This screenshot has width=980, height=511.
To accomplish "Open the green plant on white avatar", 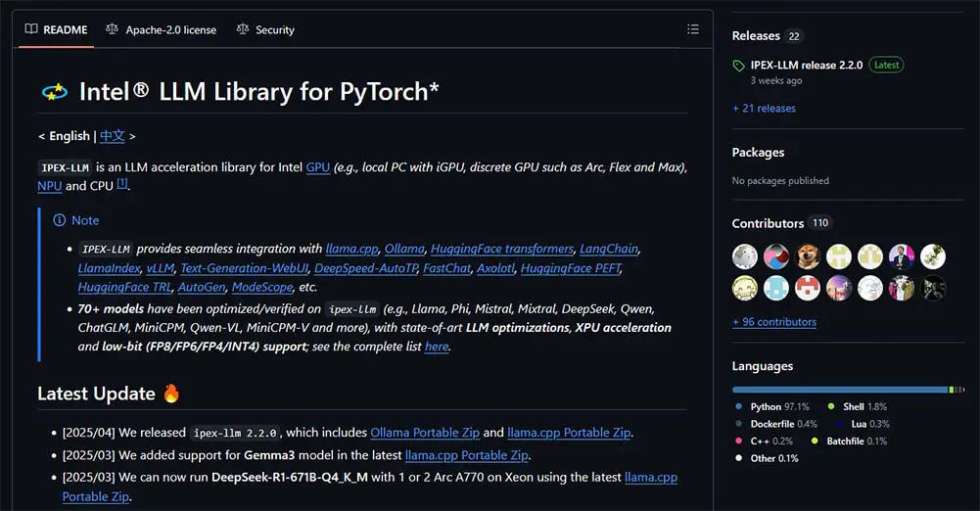I will pyautogui.click(x=932, y=256).
